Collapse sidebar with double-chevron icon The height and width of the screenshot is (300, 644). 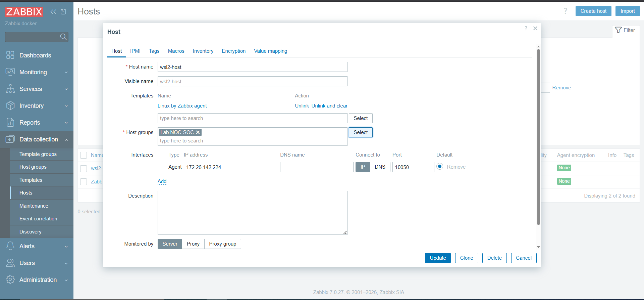pos(53,12)
